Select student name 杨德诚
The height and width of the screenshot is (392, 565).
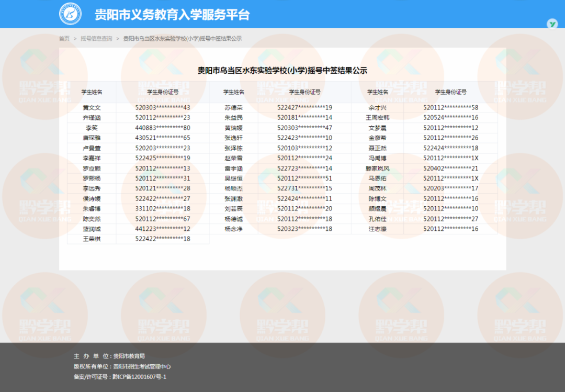pyautogui.click(x=233, y=219)
